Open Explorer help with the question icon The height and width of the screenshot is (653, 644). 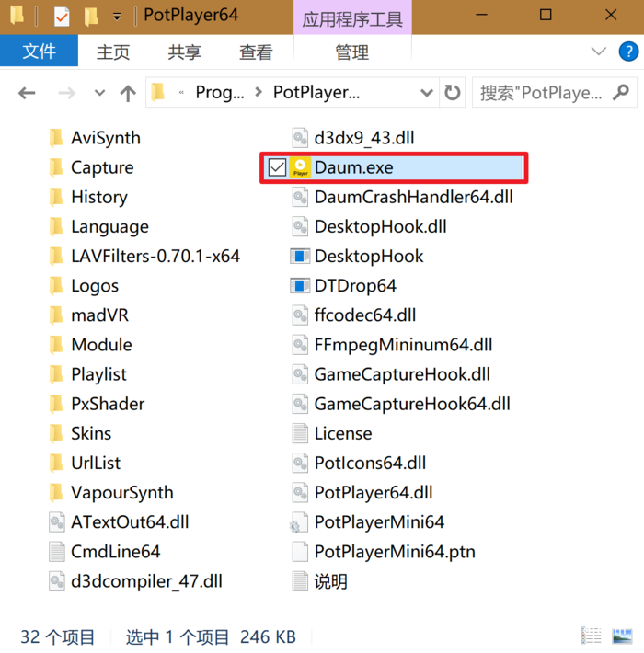pos(628,52)
